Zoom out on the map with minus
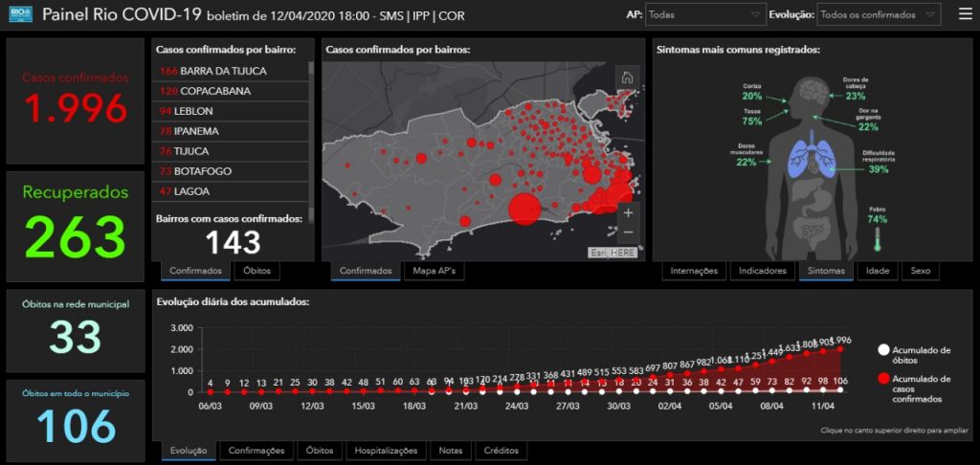 coord(628,233)
